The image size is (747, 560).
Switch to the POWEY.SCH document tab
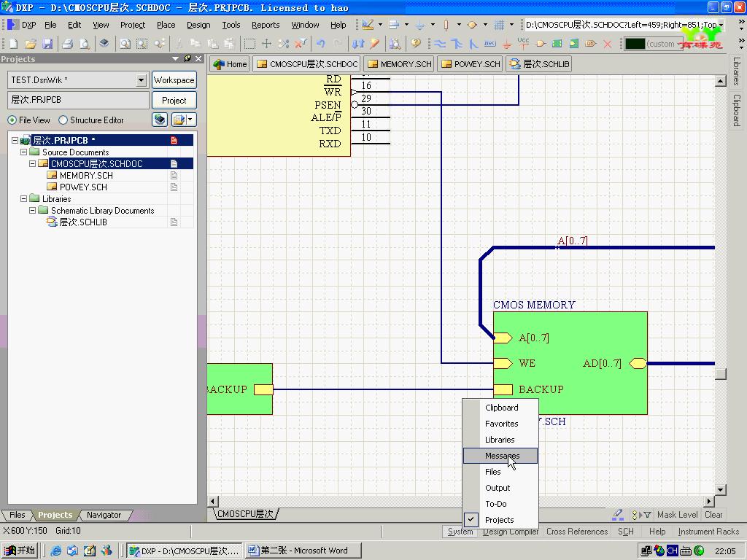tap(471, 64)
